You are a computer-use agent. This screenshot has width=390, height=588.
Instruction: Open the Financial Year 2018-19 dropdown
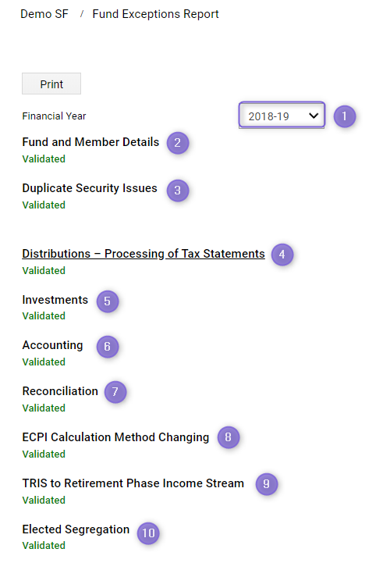pos(282,116)
